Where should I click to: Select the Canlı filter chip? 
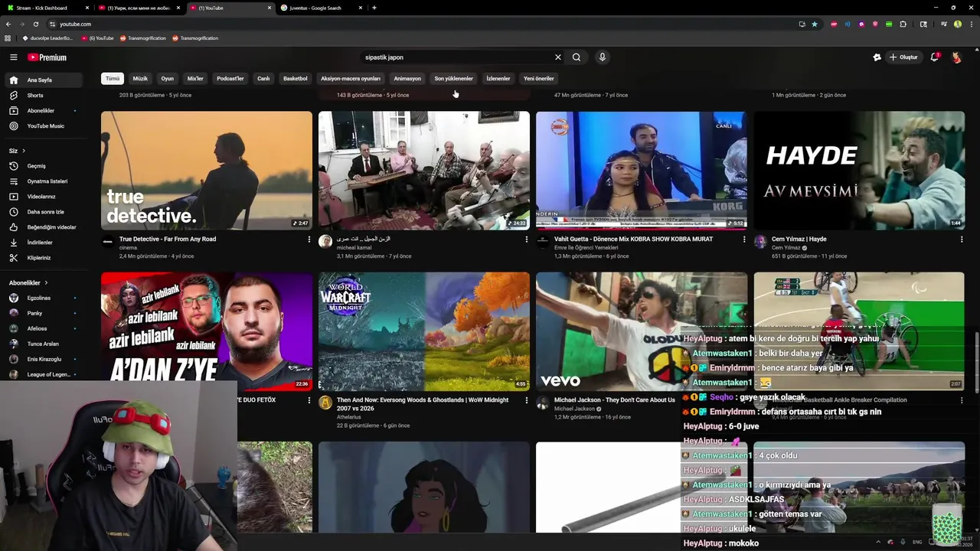point(263,79)
